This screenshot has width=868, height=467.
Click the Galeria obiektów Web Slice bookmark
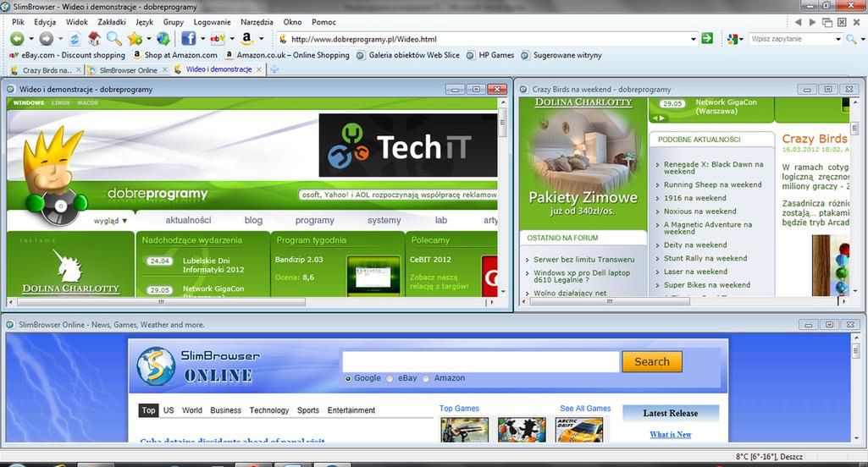pyautogui.click(x=408, y=55)
